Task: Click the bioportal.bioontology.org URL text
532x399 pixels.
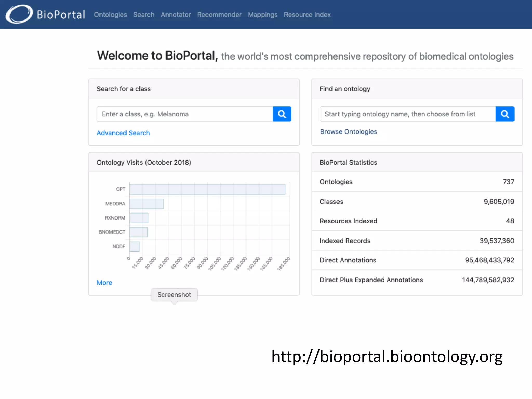Action: click(387, 357)
